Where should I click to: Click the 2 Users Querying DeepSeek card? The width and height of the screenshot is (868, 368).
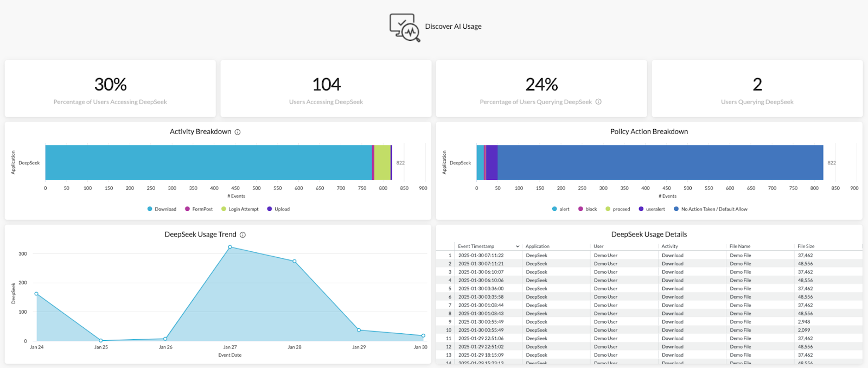click(757, 88)
